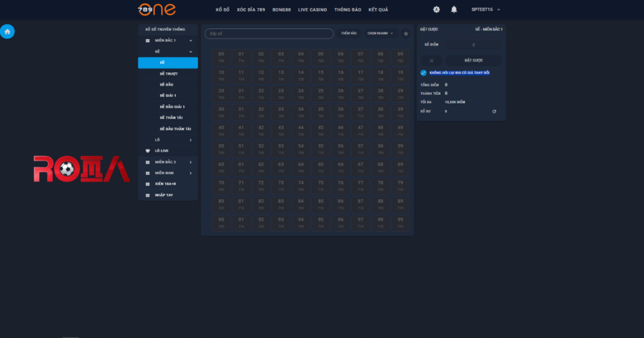Image resolution: width=644 pixels, height=338 pixels.
Task: Open the Chọn nhanh dropdown
Action: [x=380, y=34]
